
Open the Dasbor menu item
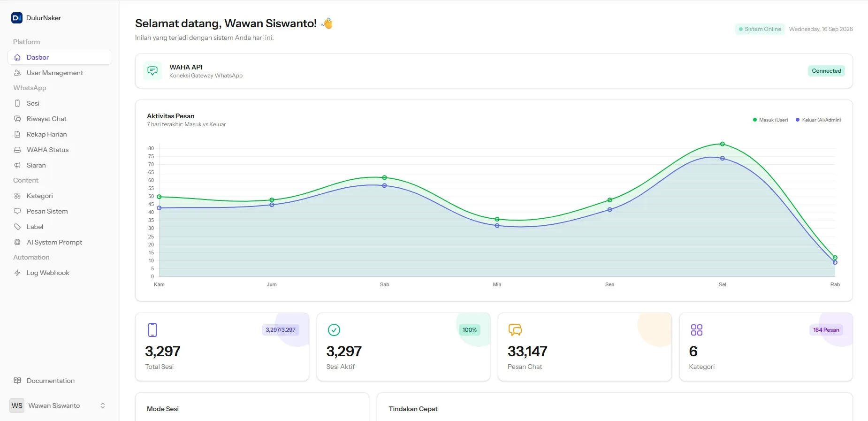click(60, 57)
